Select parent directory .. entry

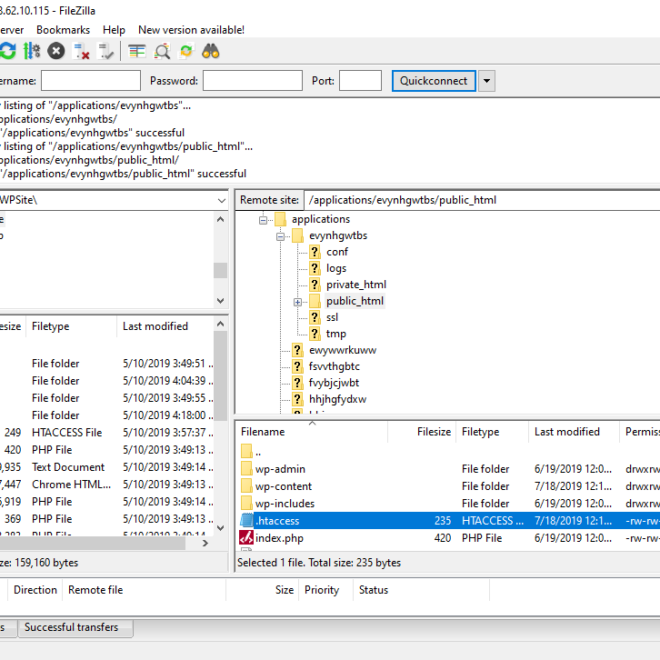point(448,452)
